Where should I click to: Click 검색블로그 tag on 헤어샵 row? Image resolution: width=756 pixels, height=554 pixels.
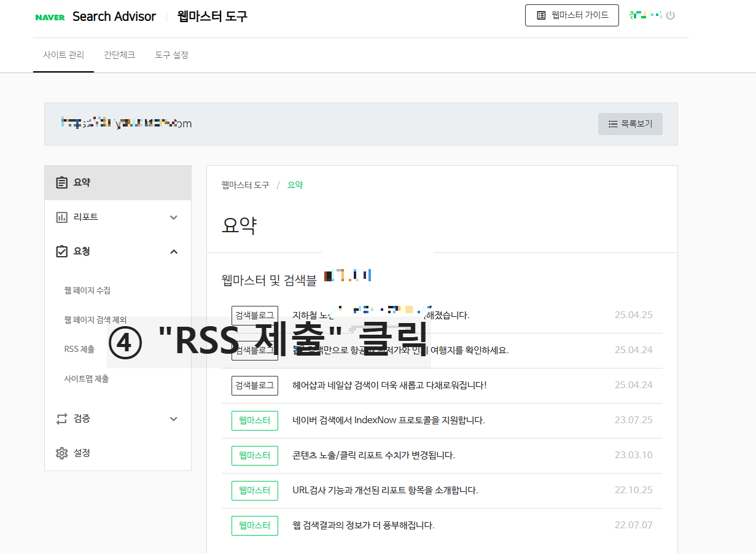pyautogui.click(x=255, y=386)
